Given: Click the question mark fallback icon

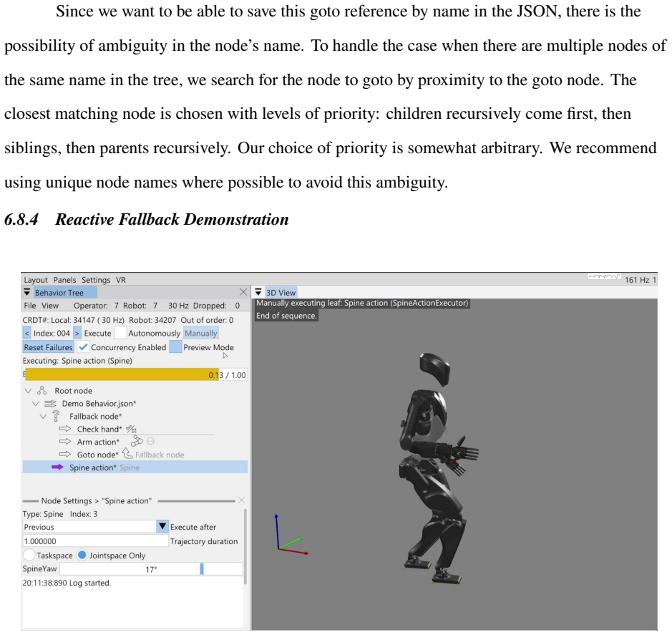Looking at the screenshot, I should click(56, 416).
